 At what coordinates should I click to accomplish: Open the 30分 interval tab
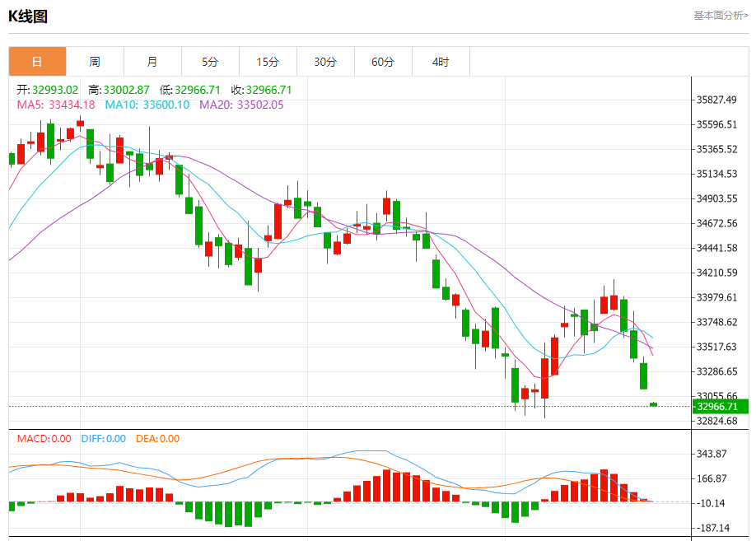pyautogui.click(x=325, y=62)
